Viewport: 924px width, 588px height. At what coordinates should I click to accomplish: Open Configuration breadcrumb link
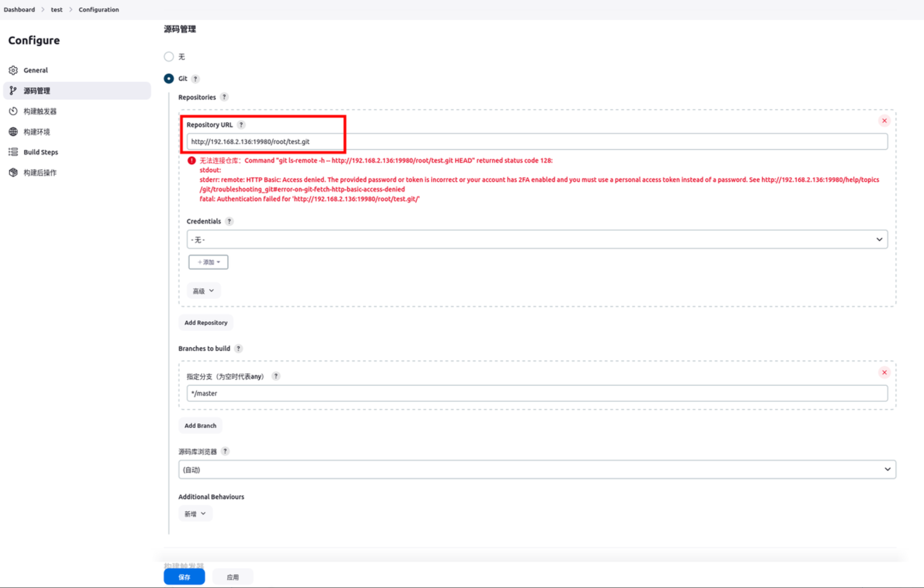click(99, 10)
